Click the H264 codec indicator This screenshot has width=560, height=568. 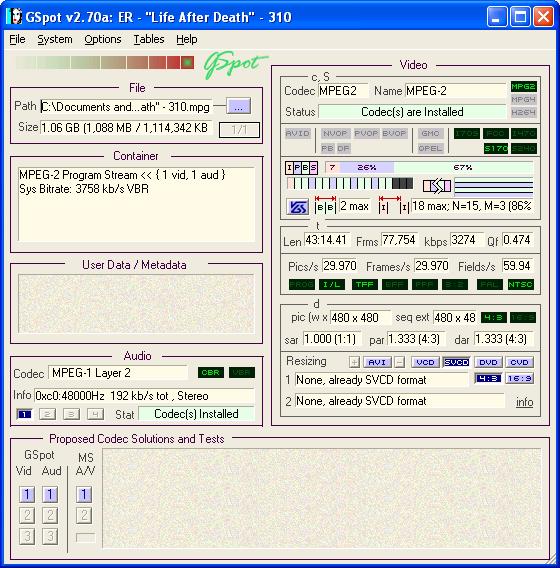pos(523,112)
